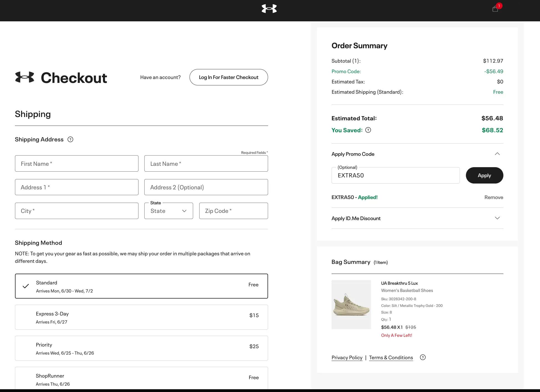The width and height of the screenshot is (540, 392).
Task: Focus the First Name field
Action: 77,164
